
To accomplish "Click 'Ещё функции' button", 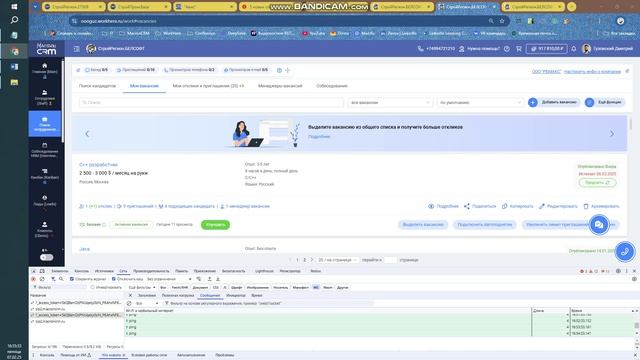I will coord(604,102).
